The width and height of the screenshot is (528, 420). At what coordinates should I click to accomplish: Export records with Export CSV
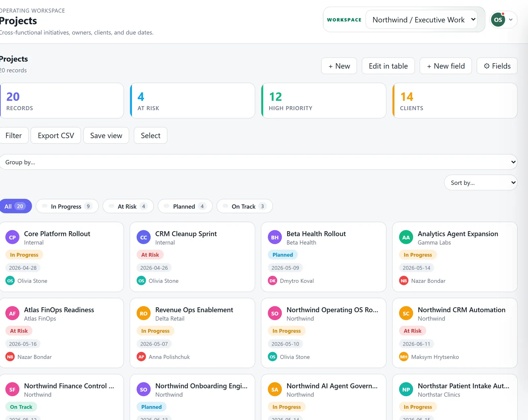(x=56, y=135)
